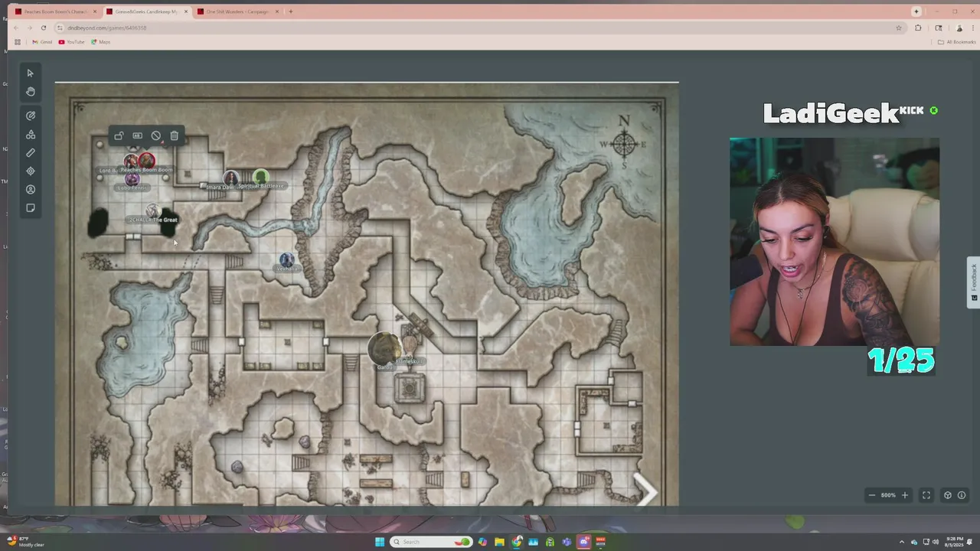Open the All Bookmarks folder
Image resolution: width=980 pixels, height=551 pixels.
click(957, 42)
